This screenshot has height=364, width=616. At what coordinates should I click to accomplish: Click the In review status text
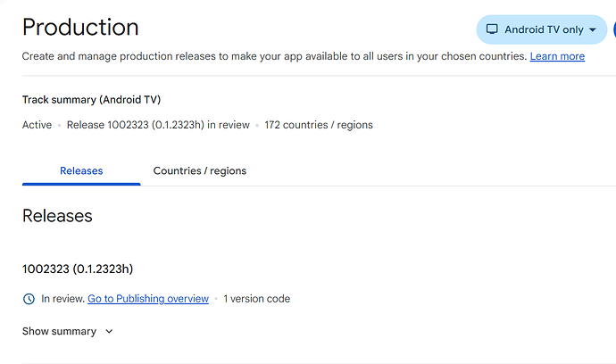tap(62, 299)
